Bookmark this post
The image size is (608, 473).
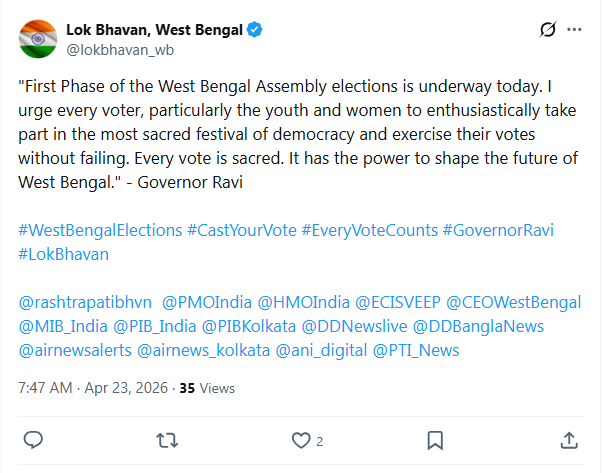[x=435, y=440]
